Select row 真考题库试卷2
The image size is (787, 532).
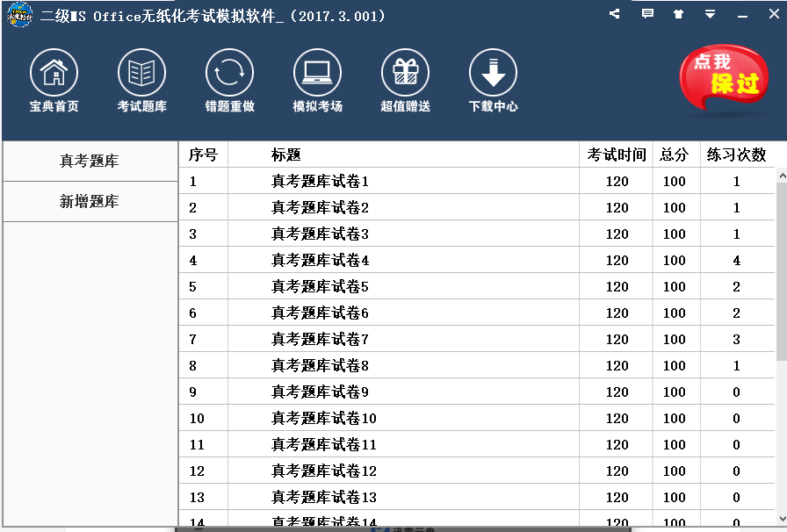[x=477, y=207]
